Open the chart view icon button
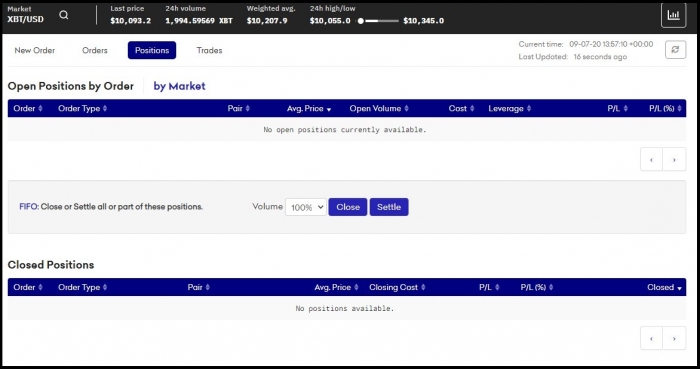This screenshot has height=369, width=700. (673, 15)
